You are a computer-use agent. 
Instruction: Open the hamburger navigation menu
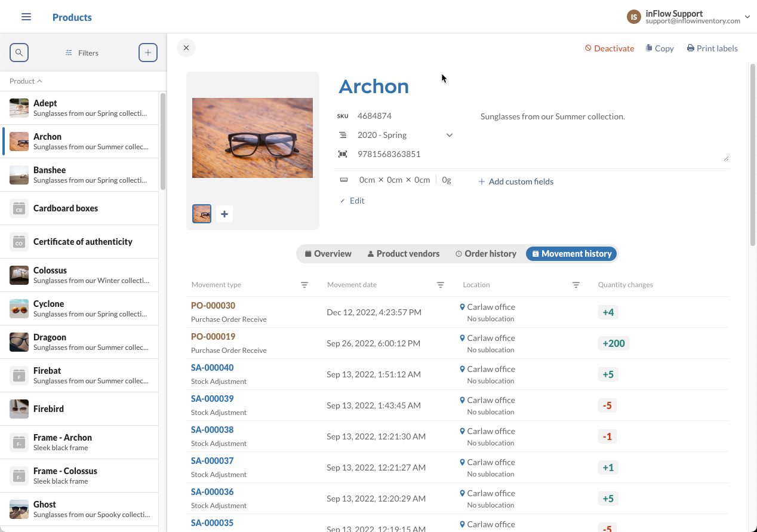(x=26, y=17)
